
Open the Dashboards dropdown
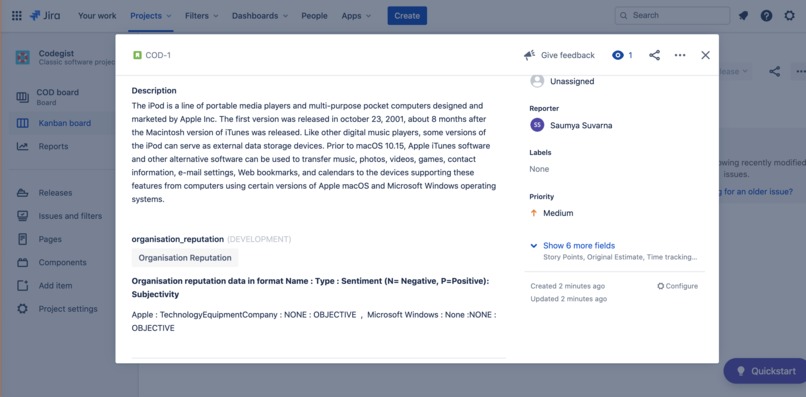click(261, 15)
